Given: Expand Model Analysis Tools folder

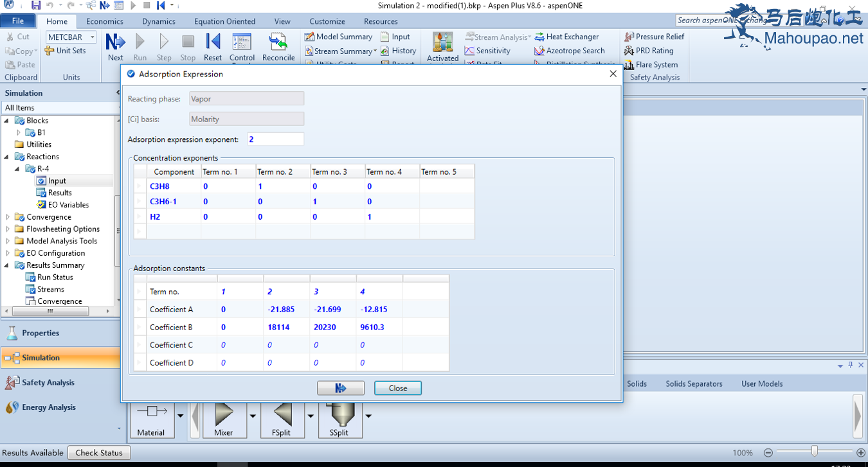Looking at the screenshot, I should click(8, 242).
